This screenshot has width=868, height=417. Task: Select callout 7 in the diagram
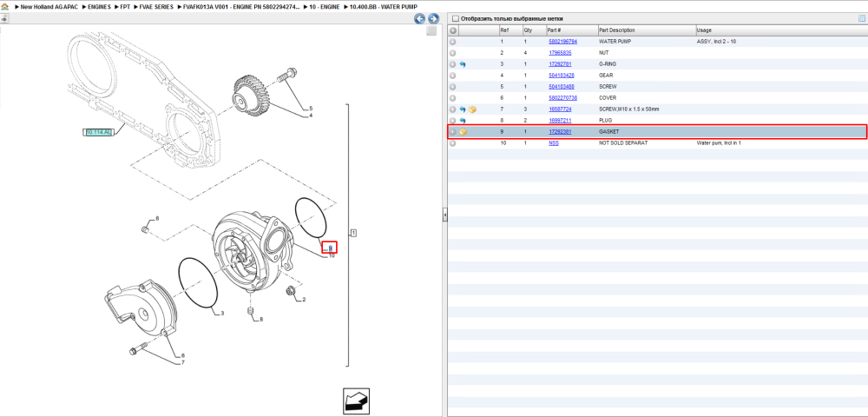[182, 363]
